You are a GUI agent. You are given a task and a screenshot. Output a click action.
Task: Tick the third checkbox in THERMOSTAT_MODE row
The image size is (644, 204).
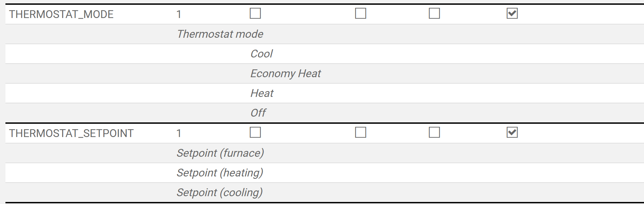(434, 14)
